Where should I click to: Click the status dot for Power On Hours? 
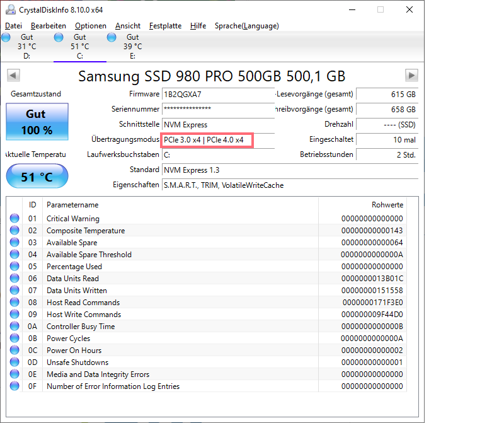[x=14, y=351]
